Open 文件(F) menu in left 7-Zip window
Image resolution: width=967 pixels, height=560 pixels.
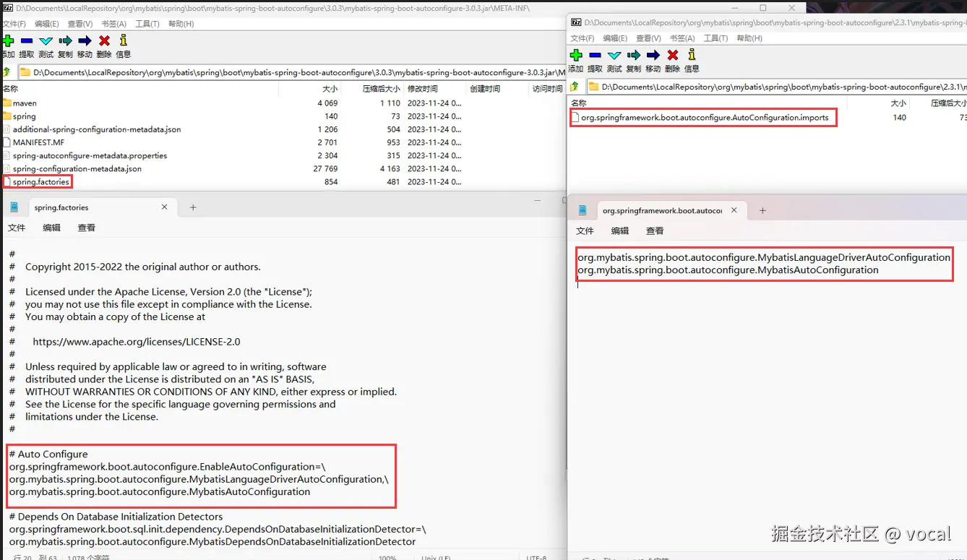(x=14, y=24)
